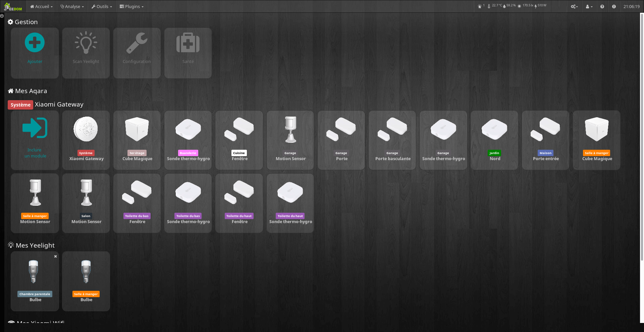This screenshot has height=332, width=644.
Task: Click the vertical page scrollbar
Action: [642, 137]
